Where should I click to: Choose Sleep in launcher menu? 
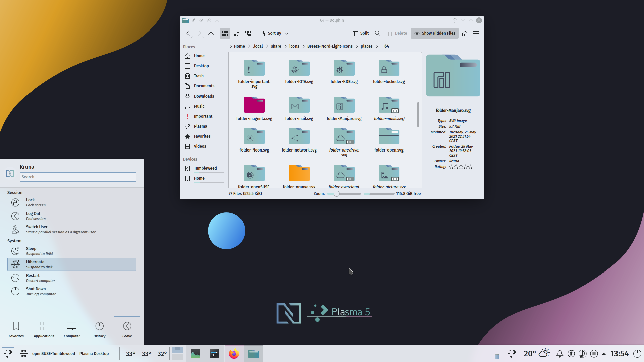(x=72, y=251)
